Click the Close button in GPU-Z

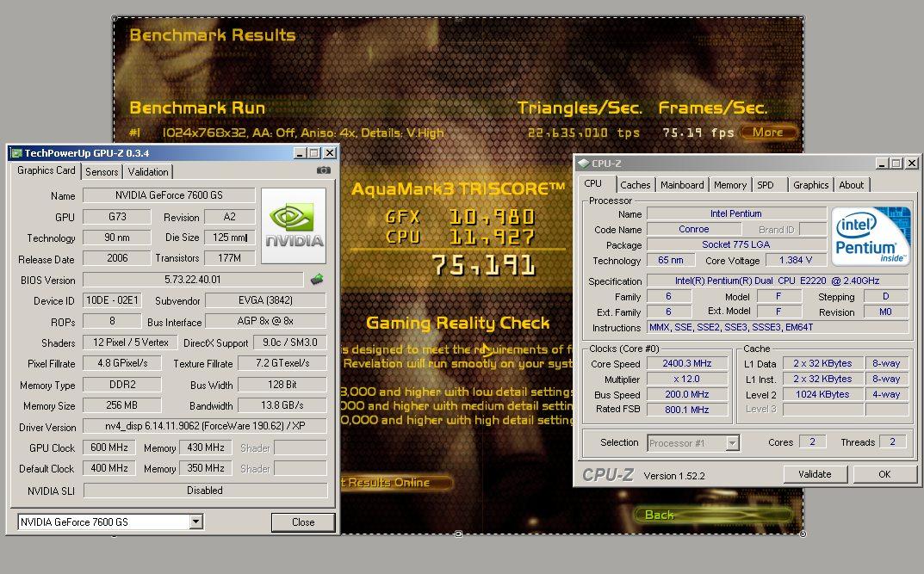click(303, 522)
